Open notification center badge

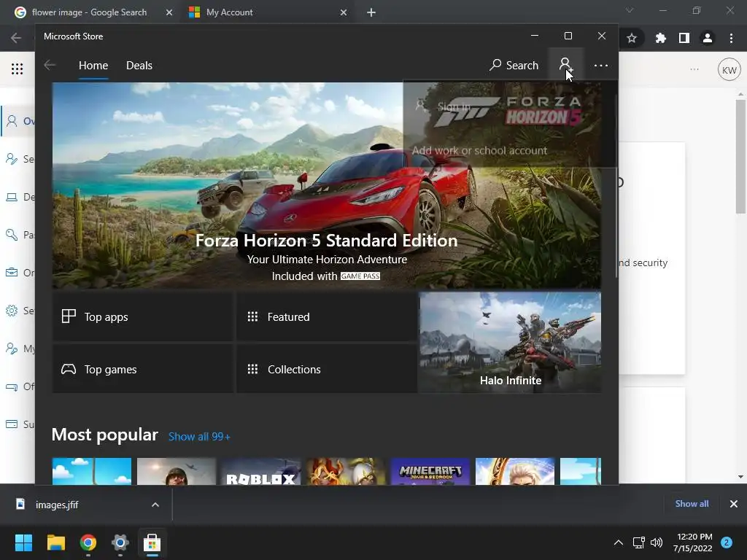click(x=727, y=542)
